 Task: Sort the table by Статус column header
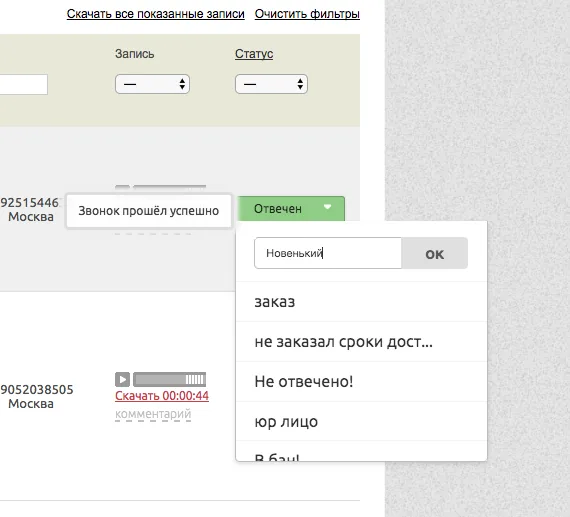click(254, 54)
